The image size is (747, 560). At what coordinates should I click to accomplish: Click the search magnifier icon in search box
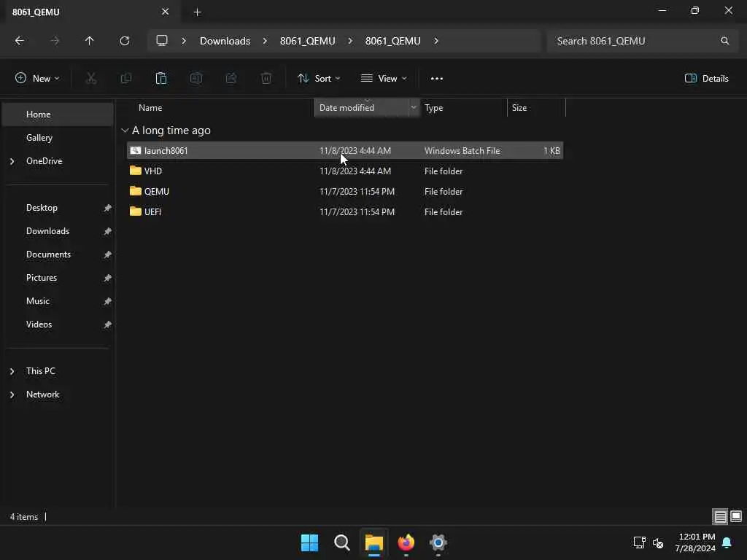(x=724, y=41)
